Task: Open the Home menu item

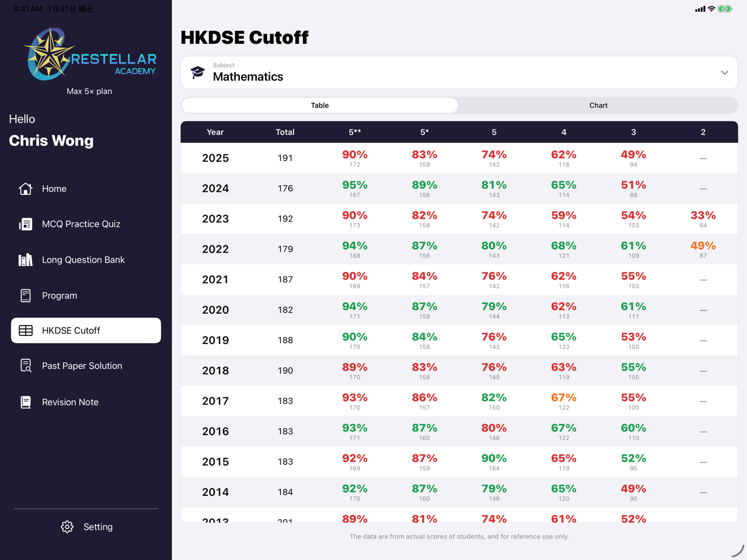Action: pyautogui.click(x=86, y=188)
